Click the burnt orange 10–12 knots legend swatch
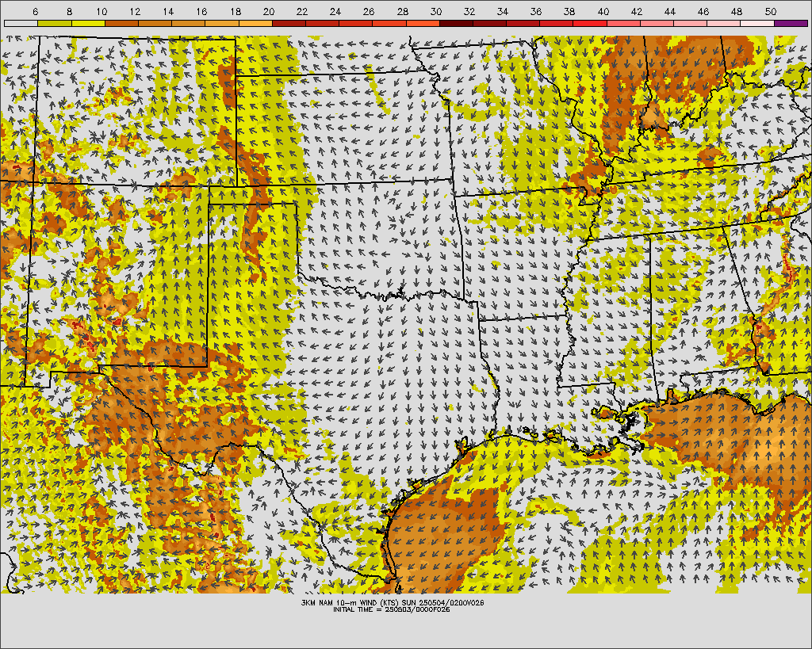Screen dimensions: 812x649 (x=121, y=23)
